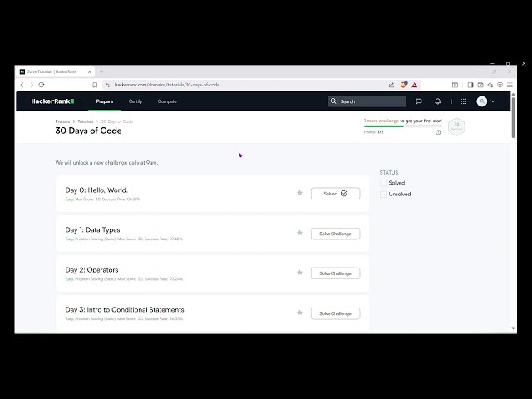Open the Leo AI assistant icon
Image resolution: width=532 pixels, height=399 pixels.
[x=490, y=85]
